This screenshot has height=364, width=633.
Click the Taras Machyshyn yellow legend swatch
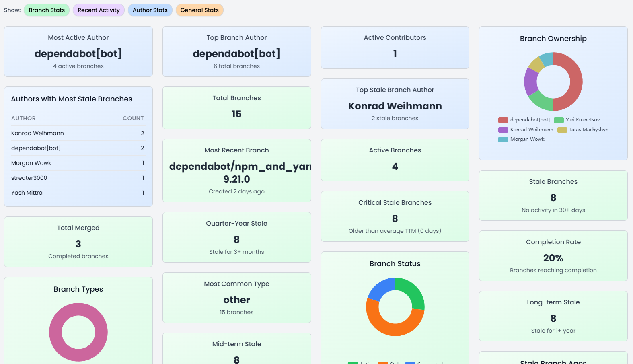(x=562, y=130)
